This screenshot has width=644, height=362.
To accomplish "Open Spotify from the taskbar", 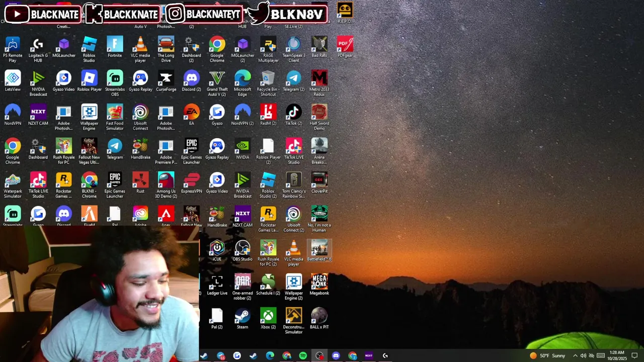I will (x=303, y=356).
